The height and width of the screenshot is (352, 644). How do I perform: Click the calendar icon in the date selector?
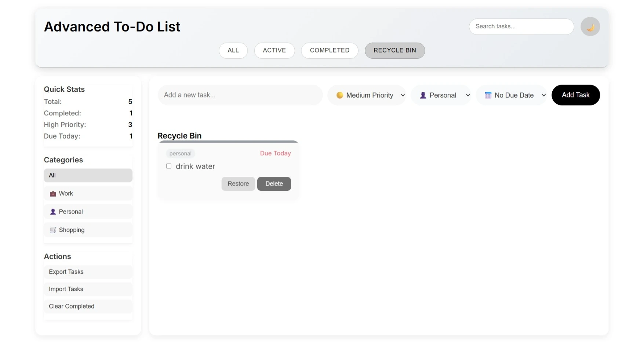tap(488, 95)
